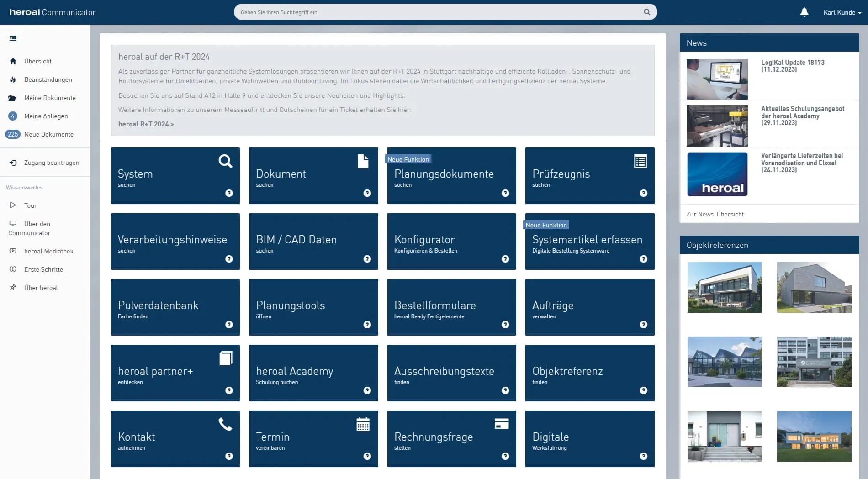
Task: Select Beanstandungen in the sidebar
Action: pos(48,79)
